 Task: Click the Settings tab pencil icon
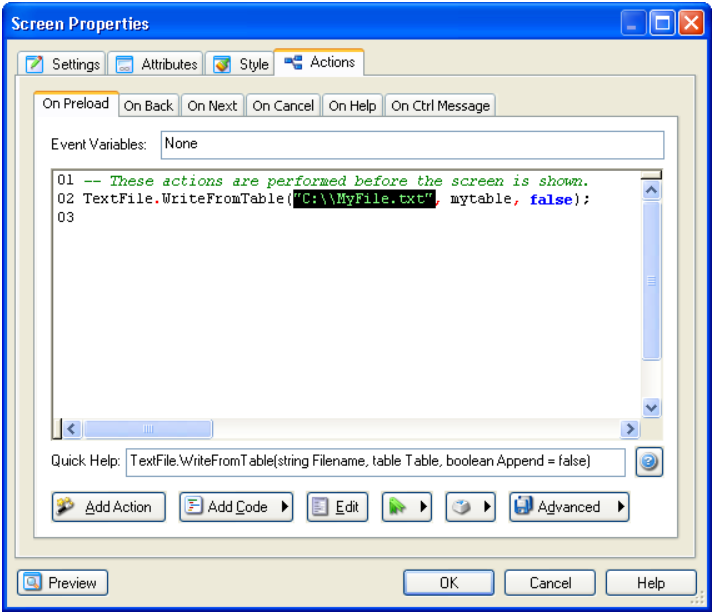35,64
